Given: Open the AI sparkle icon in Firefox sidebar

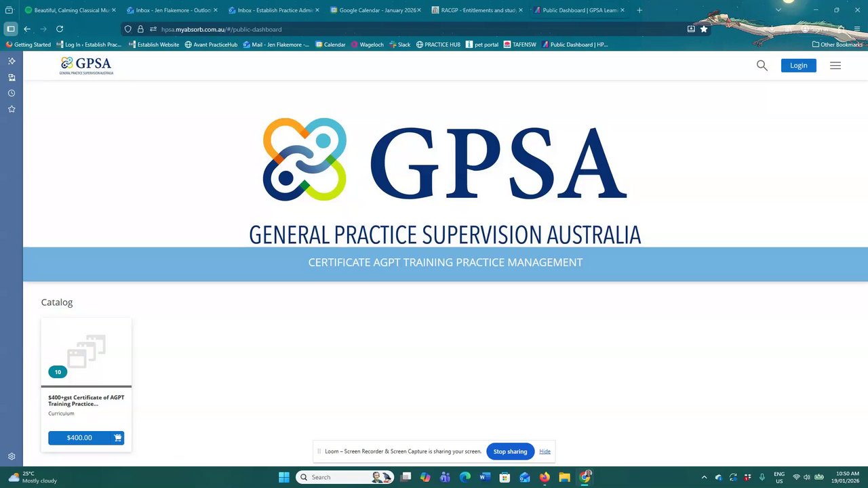Looking at the screenshot, I should pos(12,61).
